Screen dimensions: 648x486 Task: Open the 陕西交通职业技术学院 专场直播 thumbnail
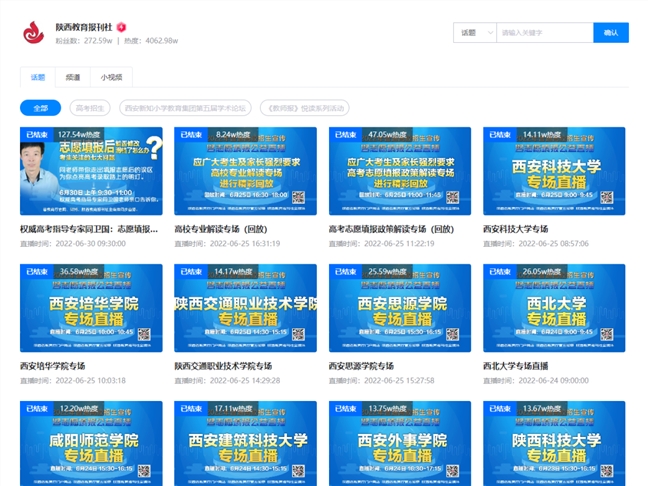click(x=245, y=308)
